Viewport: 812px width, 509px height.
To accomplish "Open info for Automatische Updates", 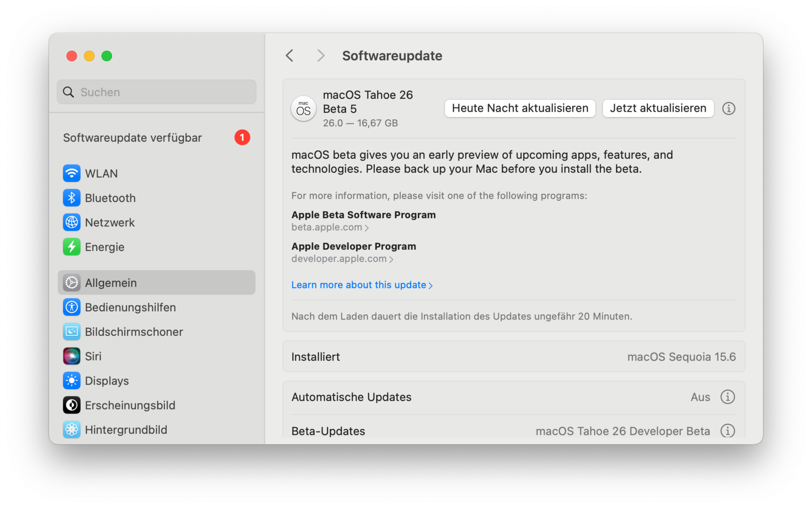I will coord(728,397).
